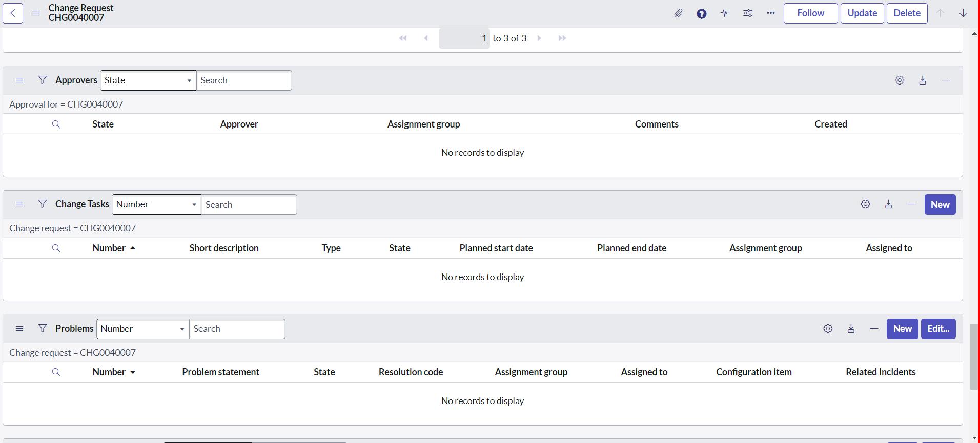The width and height of the screenshot is (980, 443).
Task: Sort Problems by Number column
Action: 109,372
